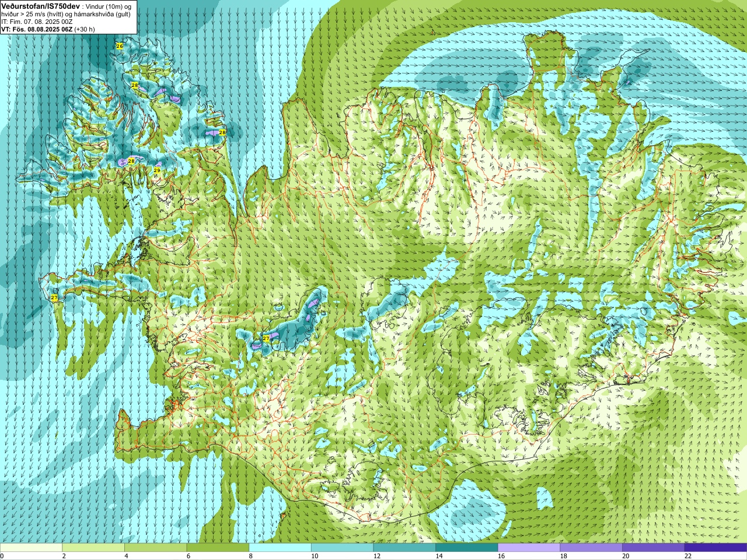
Task: Click legend tick label "4"
Action: (126, 556)
